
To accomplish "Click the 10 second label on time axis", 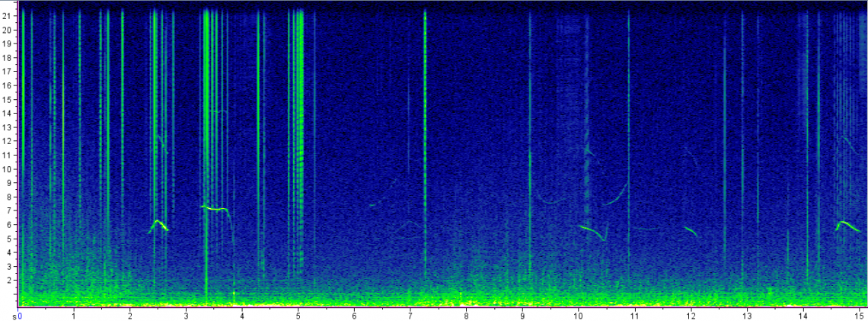I will click(579, 316).
